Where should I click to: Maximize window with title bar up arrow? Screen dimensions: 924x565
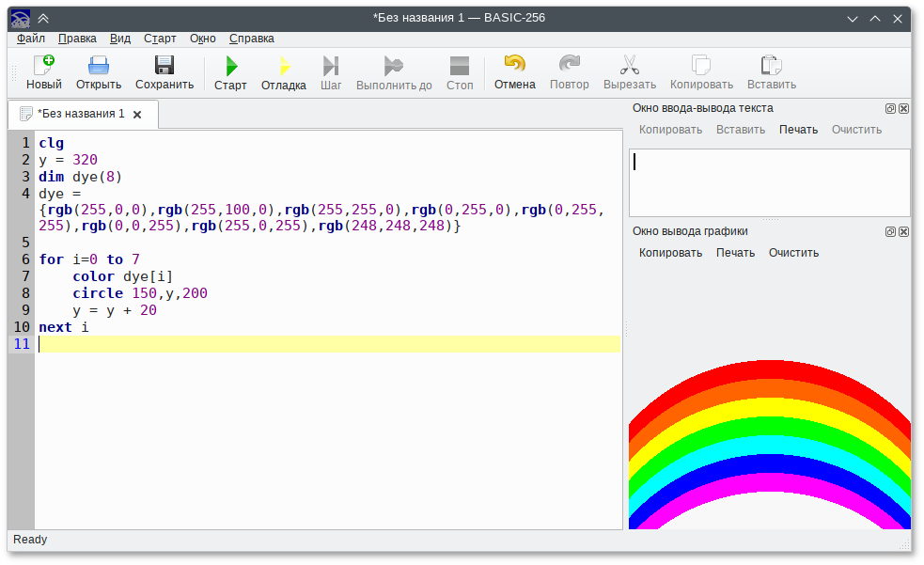pos(875,19)
